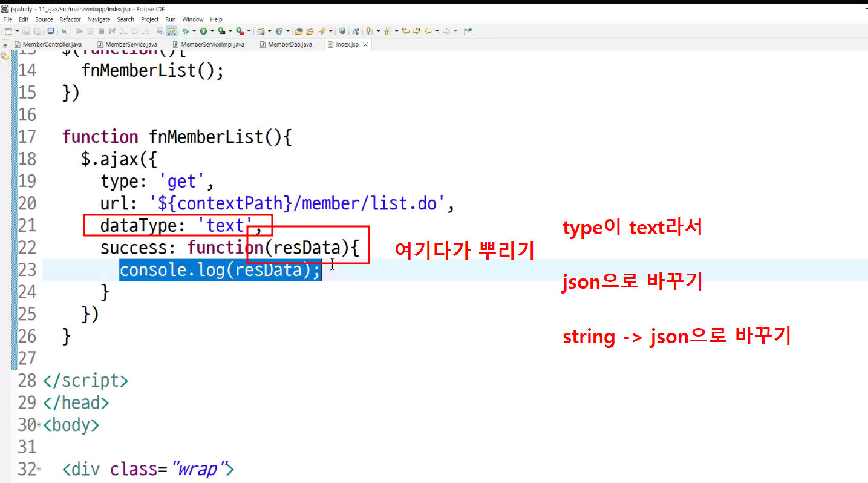Expand the External Tools dropdown arrow
The width and height of the screenshot is (868, 483).
[x=249, y=31]
